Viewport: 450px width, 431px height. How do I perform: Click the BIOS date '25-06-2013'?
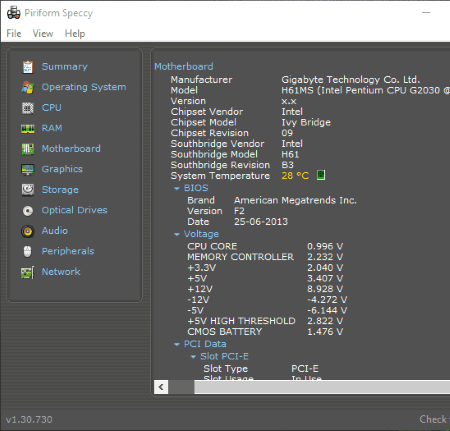click(x=261, y=222)
